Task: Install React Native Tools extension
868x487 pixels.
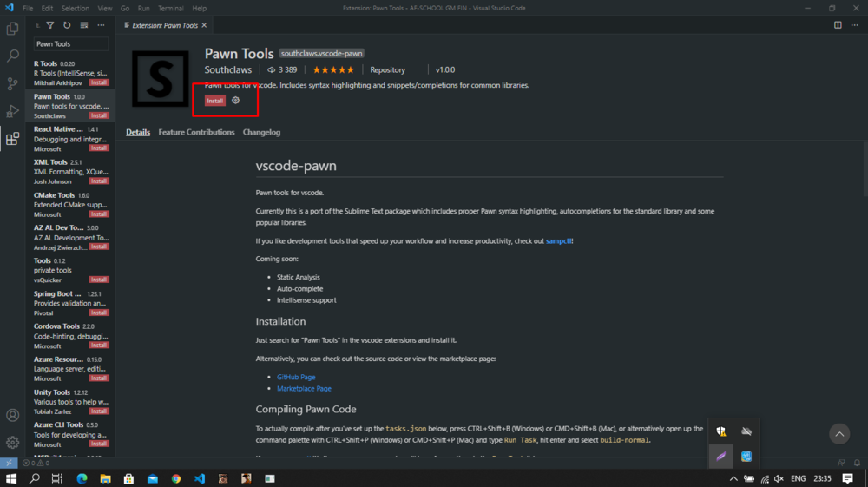Action: tap(99, 148)
